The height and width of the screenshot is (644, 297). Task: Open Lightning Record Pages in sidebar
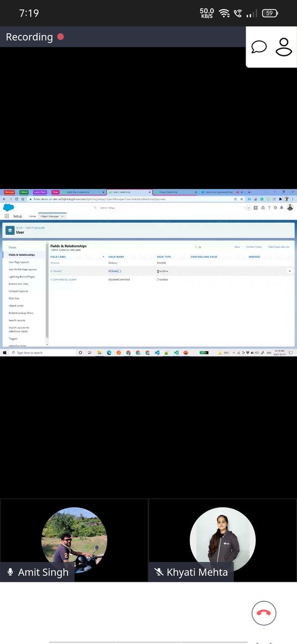21,276
